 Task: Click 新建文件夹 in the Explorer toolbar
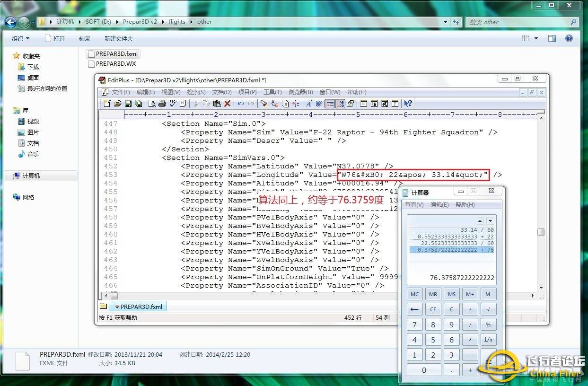click(118, 38)
